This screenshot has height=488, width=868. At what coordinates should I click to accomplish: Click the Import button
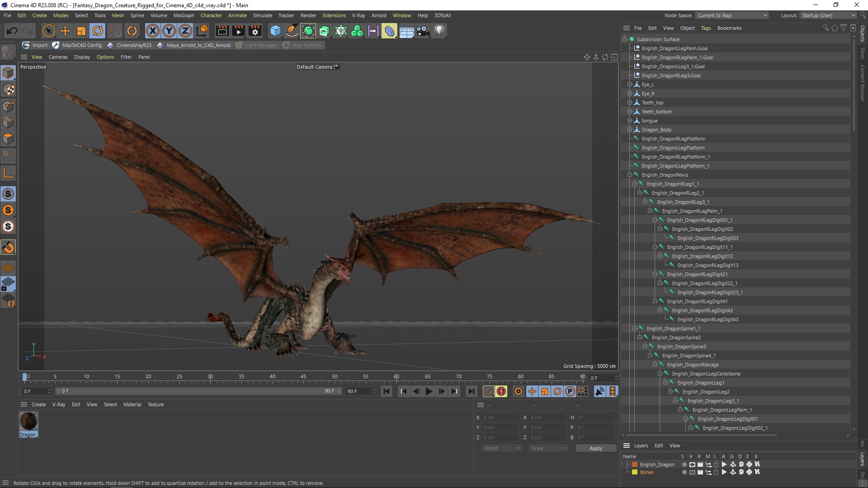35,45
